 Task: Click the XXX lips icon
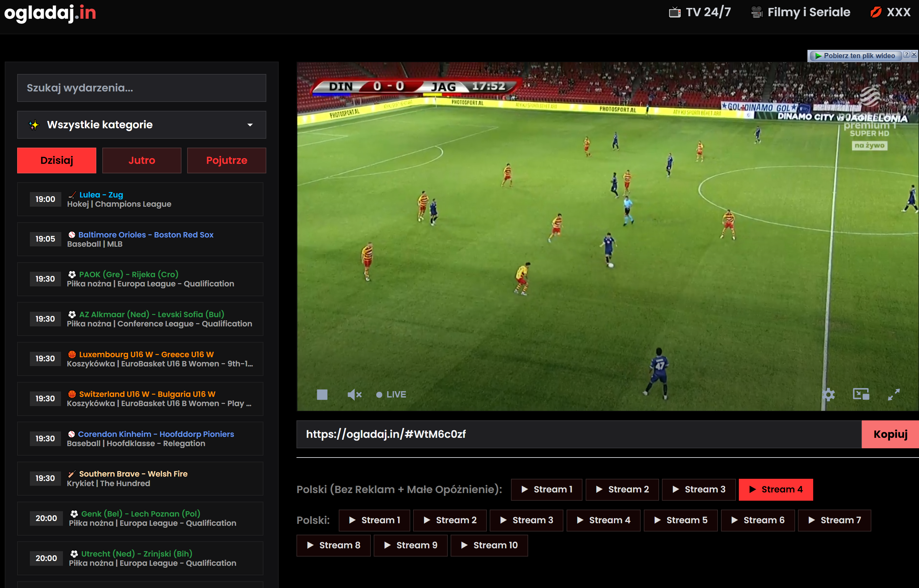(x=875, y=12)
